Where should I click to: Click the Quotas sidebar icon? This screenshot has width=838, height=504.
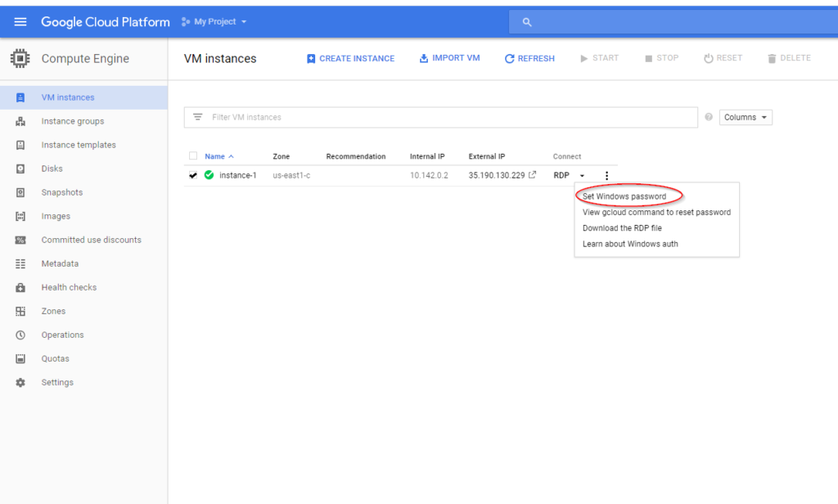pyautogui.click(x=20, y=358)
